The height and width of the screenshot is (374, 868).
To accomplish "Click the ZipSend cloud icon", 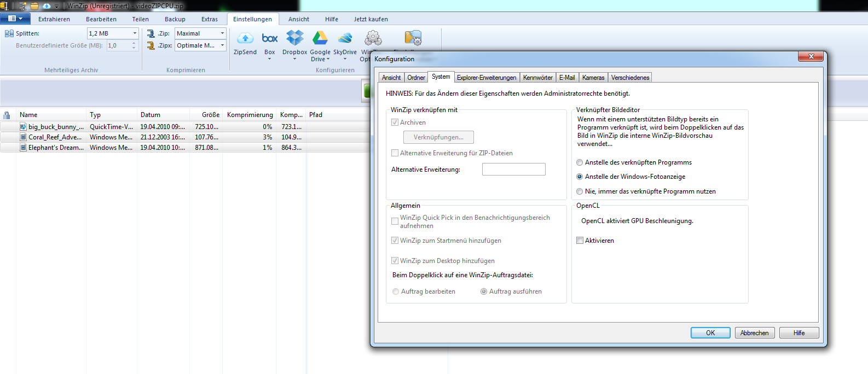I will 245,38.
